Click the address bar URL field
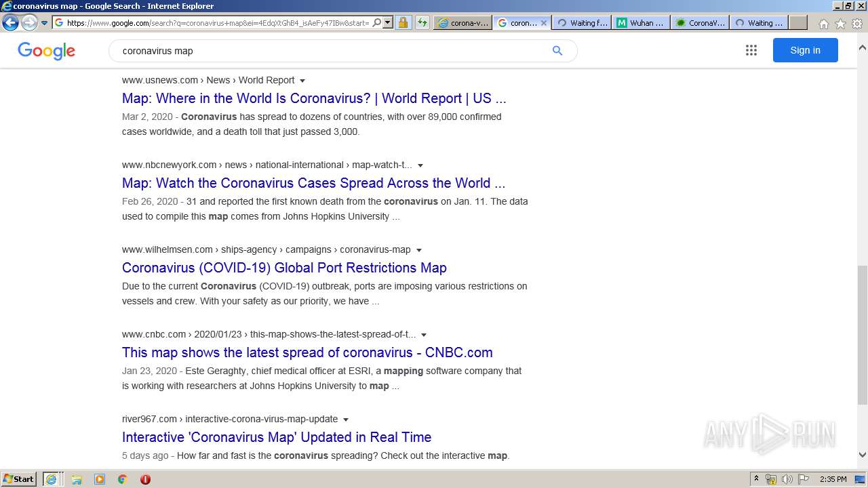The height and width of the screenshot is (488, 868). tap(218, 22)
